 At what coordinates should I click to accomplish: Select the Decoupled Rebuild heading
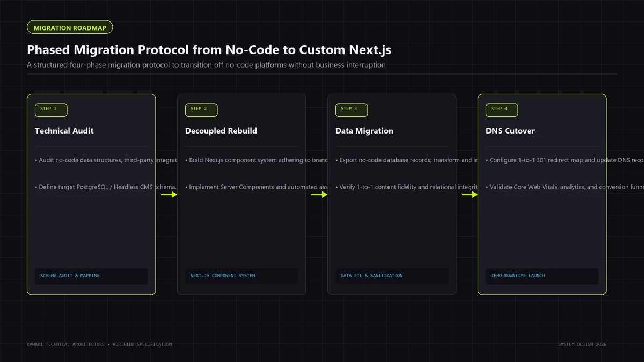221,131
